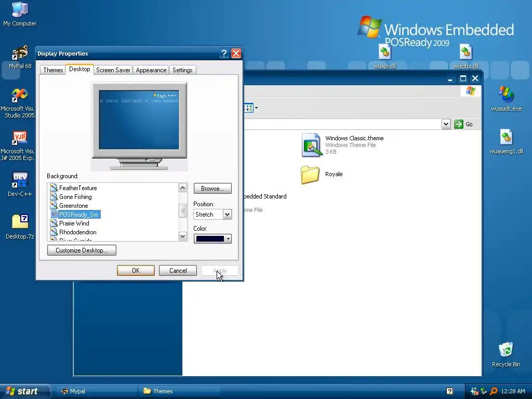This screenshot has width=532, height=399.
Task: Open Microsoft Visual Studio 2005 shortcut
Action: (19, 103)
